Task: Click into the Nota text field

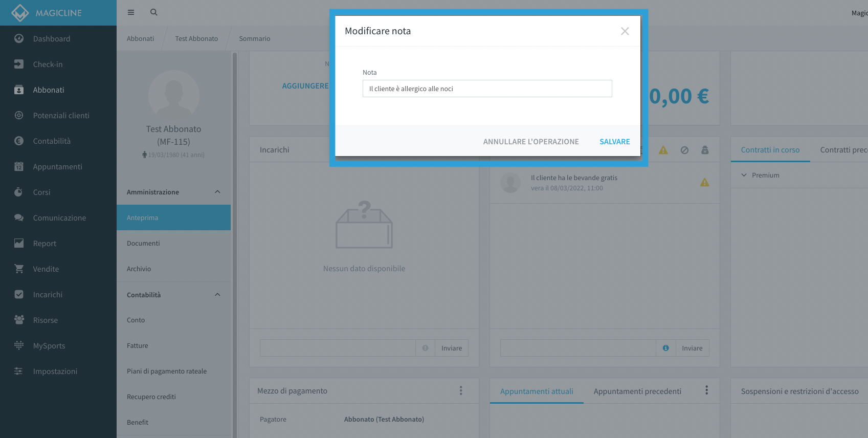Action: (x=487, y=89)
